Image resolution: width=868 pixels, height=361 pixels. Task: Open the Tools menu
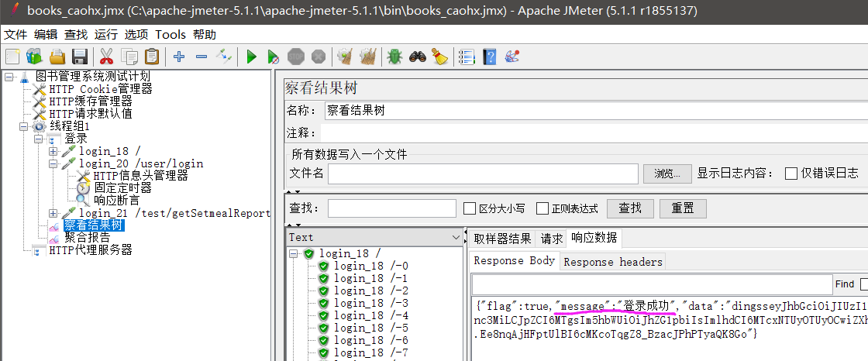point(170,35)
